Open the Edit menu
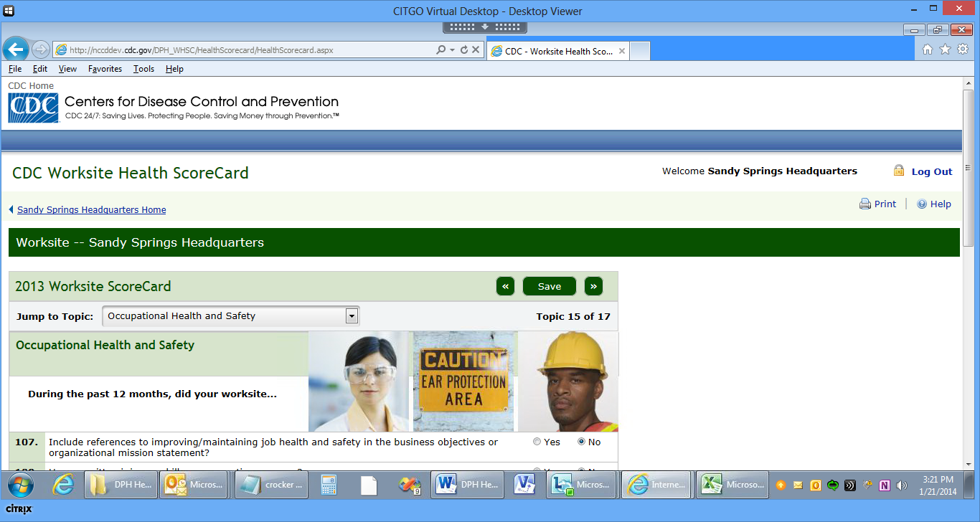 click(40, 69)
